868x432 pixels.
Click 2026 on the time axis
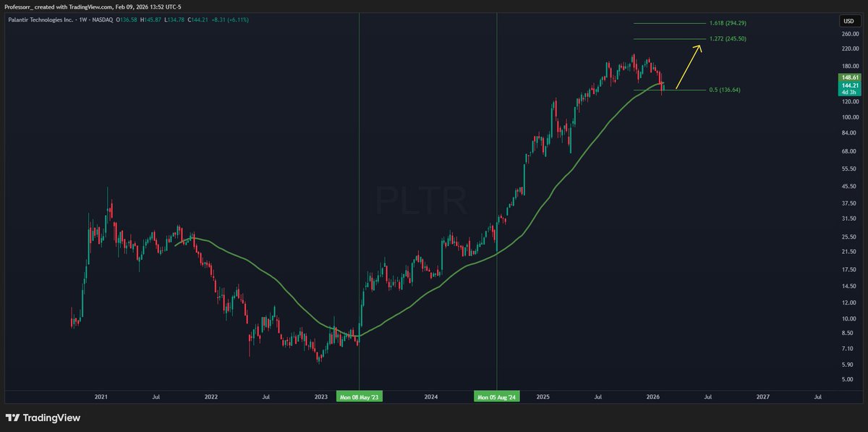tap(652, 397)
